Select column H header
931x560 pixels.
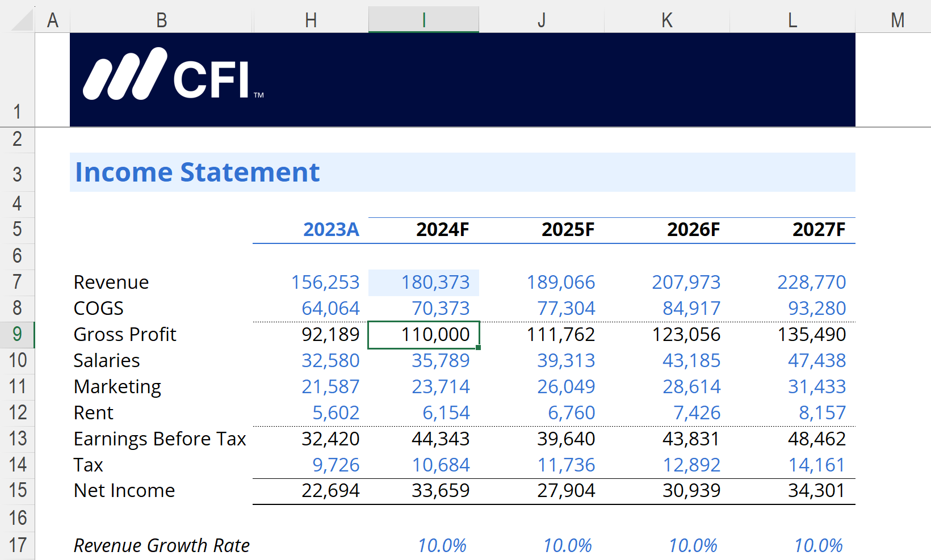pyautogui.click(x=311, y=20)
